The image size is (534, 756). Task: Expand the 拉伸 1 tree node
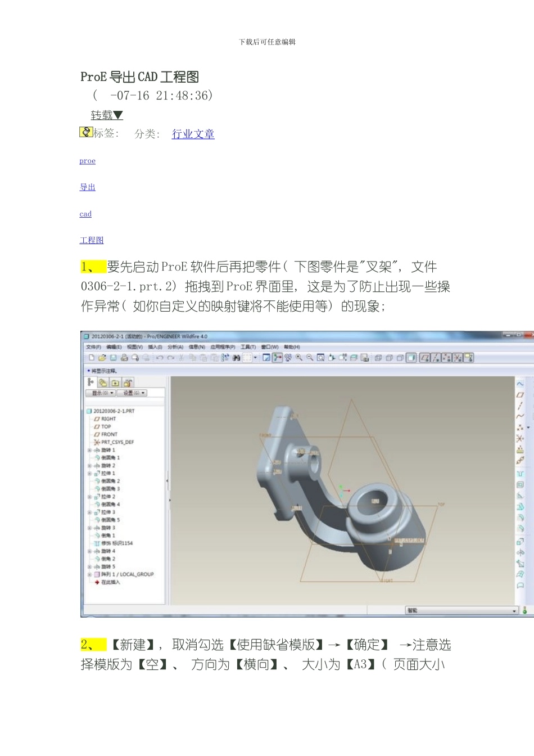[x=89, y=474]
